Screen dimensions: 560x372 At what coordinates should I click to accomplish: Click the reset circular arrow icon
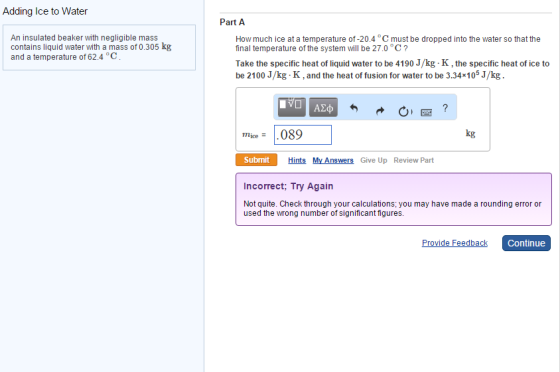[x=405, y=111]
